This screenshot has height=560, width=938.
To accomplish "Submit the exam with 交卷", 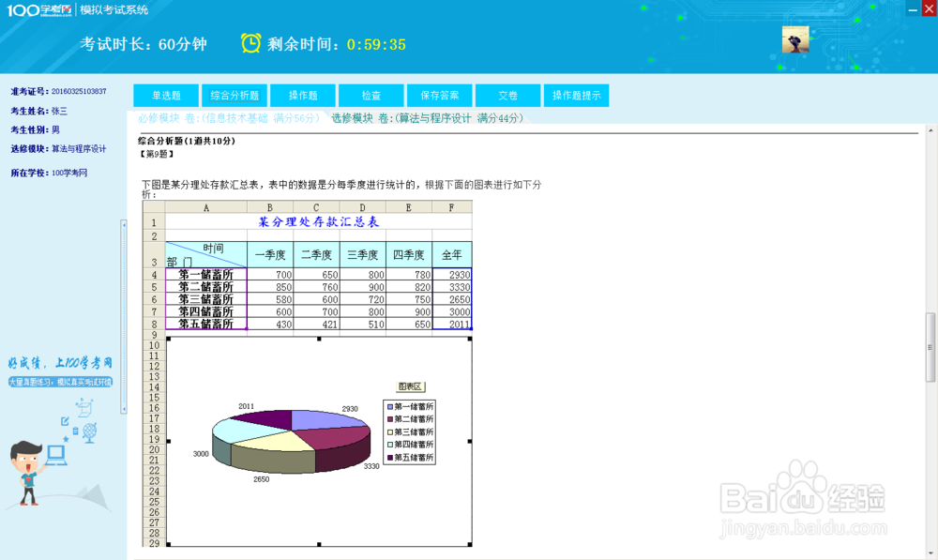I will click(x=507, y=95).
